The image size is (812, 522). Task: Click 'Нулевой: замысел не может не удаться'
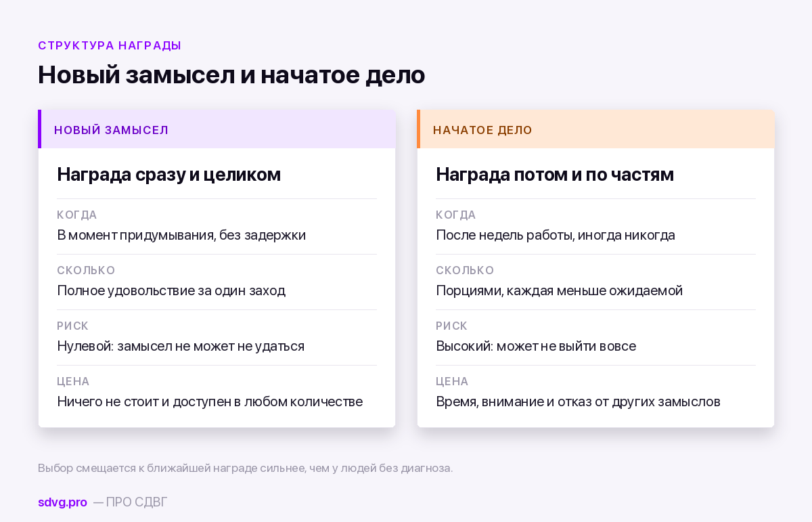[181, 347]
